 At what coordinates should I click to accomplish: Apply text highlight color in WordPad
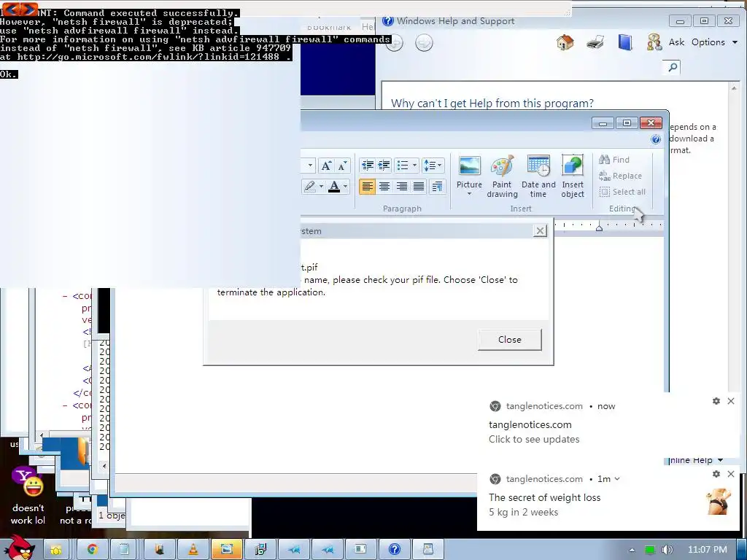coord(309,186)
